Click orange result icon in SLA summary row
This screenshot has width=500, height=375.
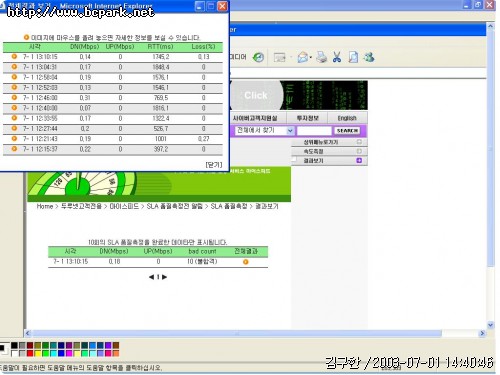pyautogui.click(x=246, y=262)
